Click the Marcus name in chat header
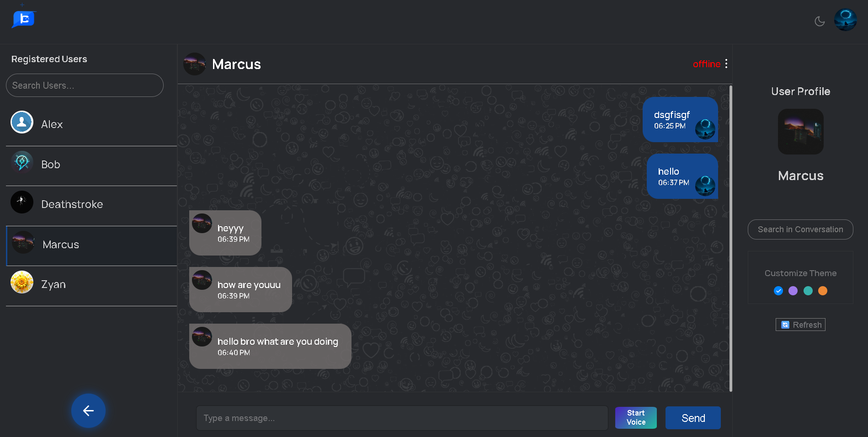868x437 pixels. tap(236, 64)
